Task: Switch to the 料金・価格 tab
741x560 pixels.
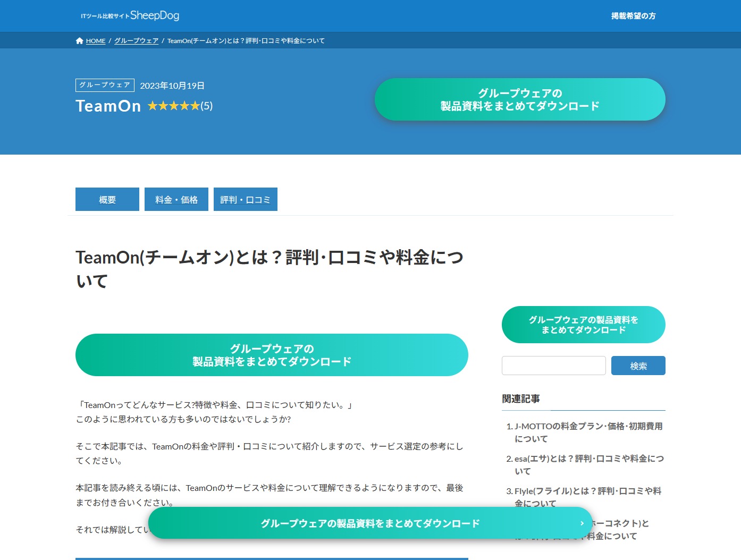Action: point(176,200)
